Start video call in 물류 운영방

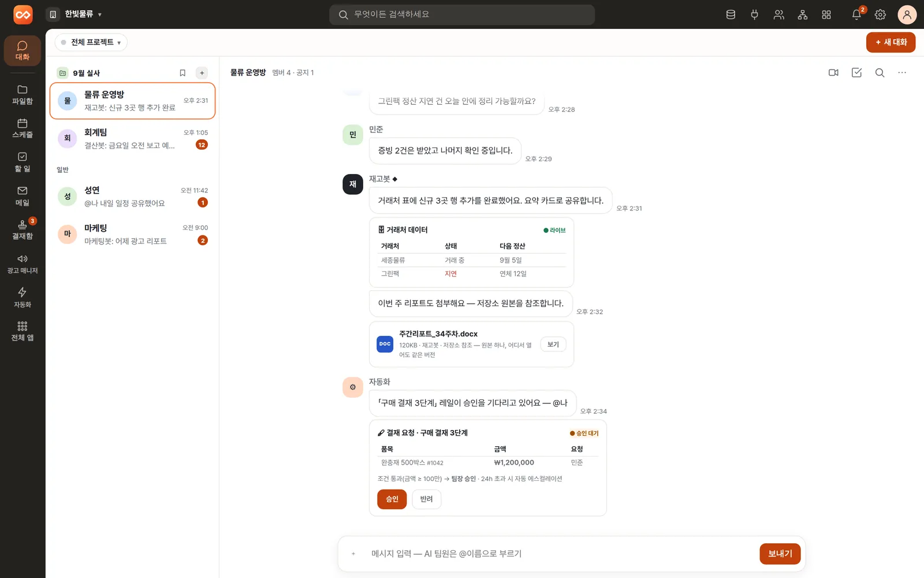pos(833,72)
